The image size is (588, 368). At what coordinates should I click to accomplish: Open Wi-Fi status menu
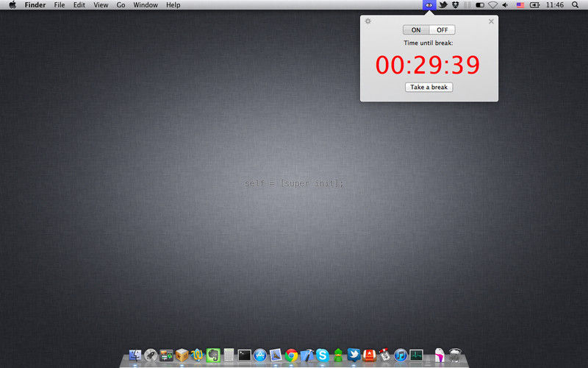coord(492,5)
